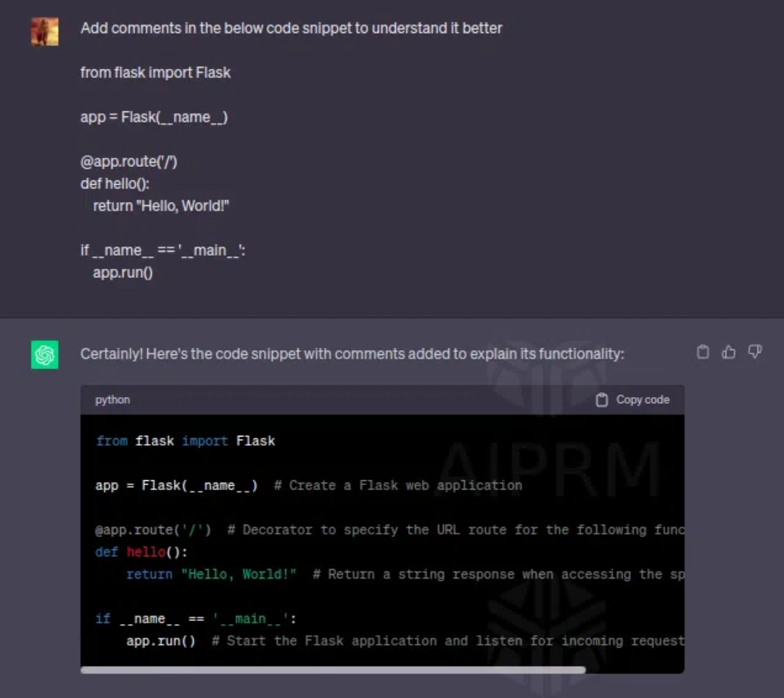This screenshot has height=698, width=784.
Task: Click 'from flask import Flask' inside code block
Action: [x=185, y=441]
